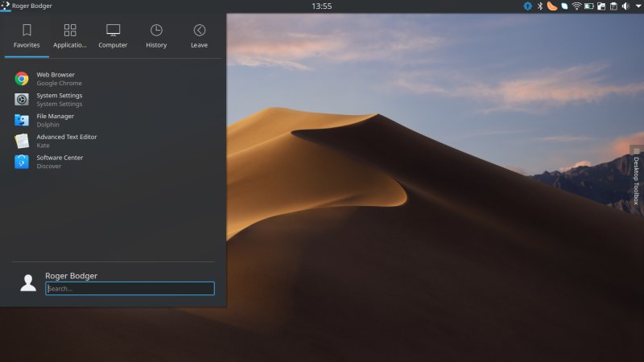Open the History tab
This screenshot has width=644, height=362.
coord(156,36)
